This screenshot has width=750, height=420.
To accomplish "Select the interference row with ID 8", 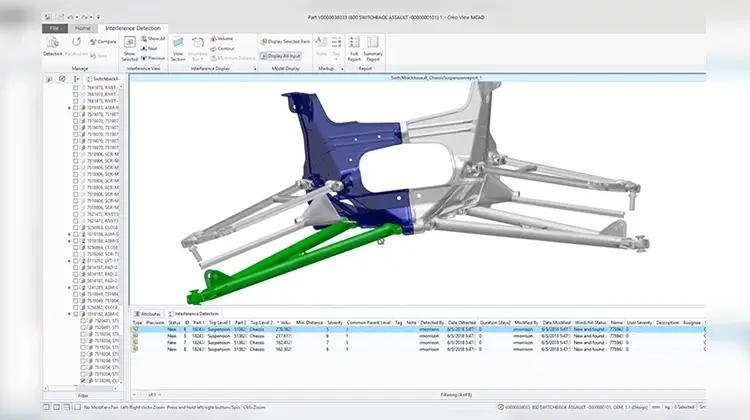I will click(x=418, y=349).
